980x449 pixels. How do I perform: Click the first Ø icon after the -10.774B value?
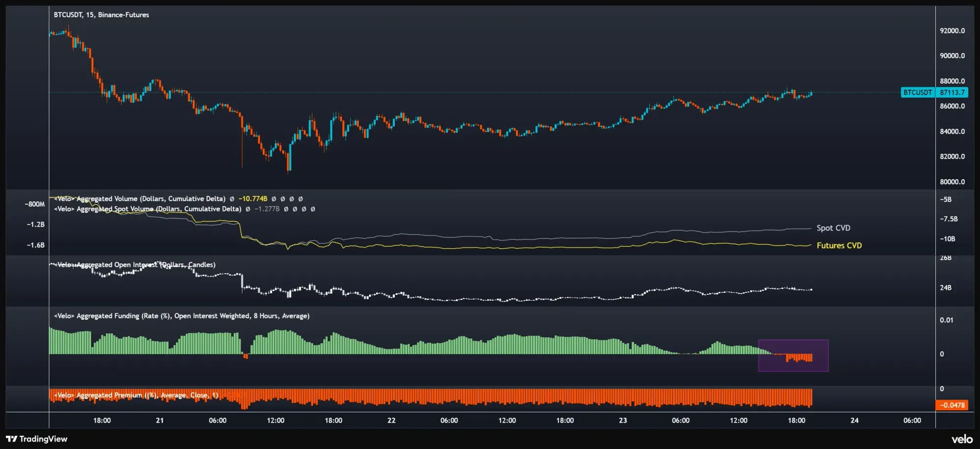274,199
